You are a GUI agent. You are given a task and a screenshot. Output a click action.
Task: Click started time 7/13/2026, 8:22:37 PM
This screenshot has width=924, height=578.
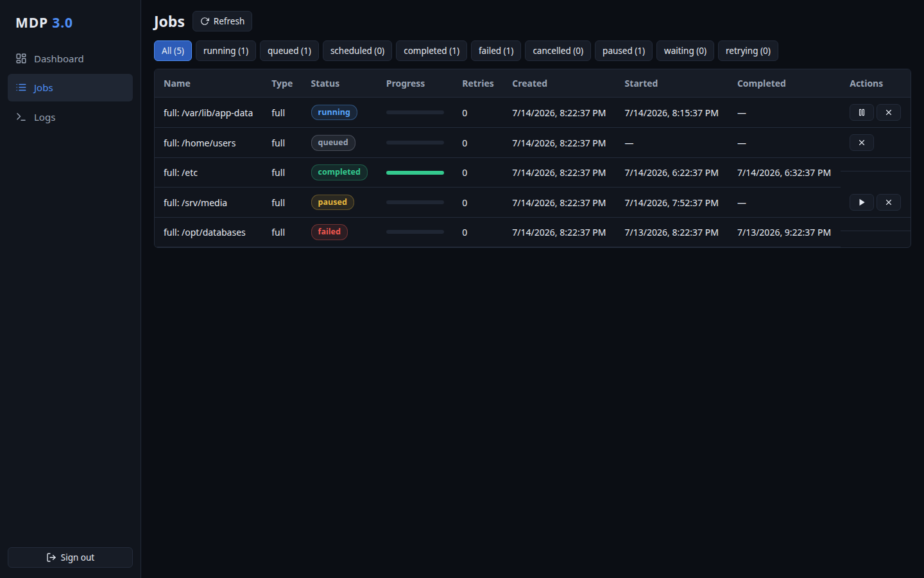(x=671, y=232)
